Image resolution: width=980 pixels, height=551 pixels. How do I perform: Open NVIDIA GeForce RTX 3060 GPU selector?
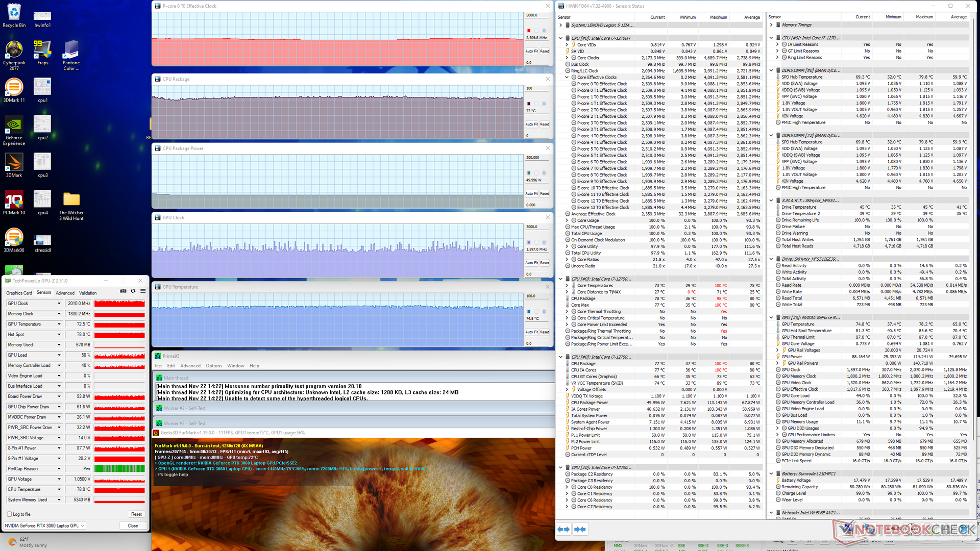(44, 525)
